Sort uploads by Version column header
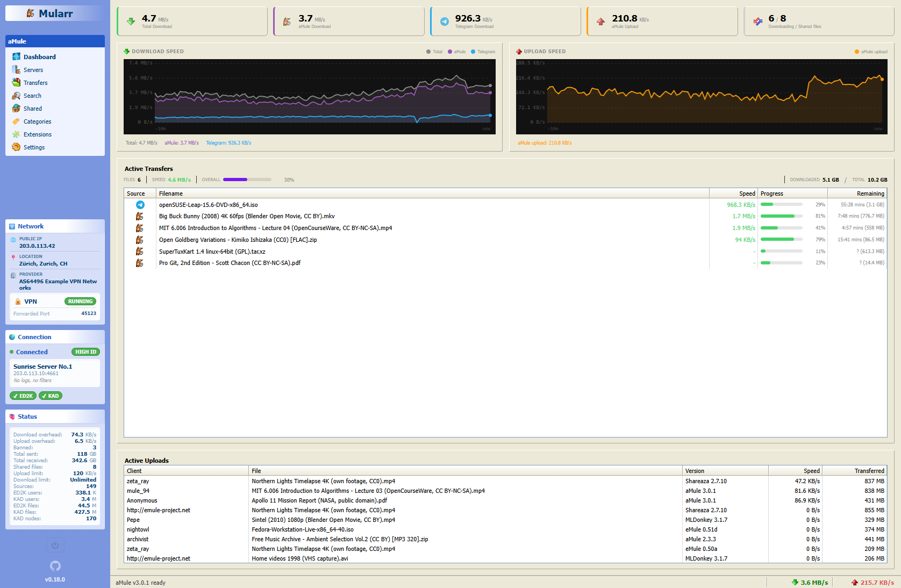 click(725, 471)
